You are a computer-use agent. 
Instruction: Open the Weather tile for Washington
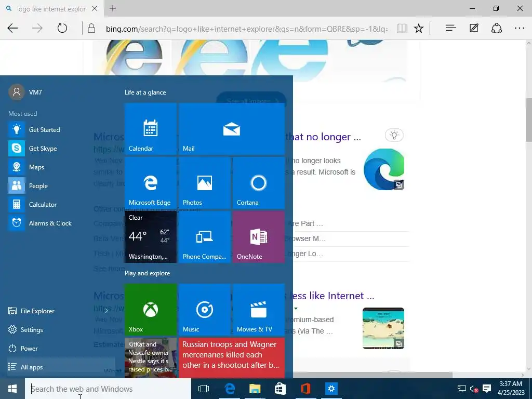coord(150,237)
